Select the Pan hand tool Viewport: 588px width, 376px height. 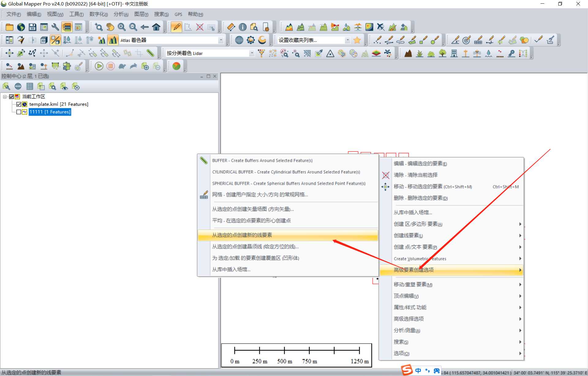coord(110,27)
